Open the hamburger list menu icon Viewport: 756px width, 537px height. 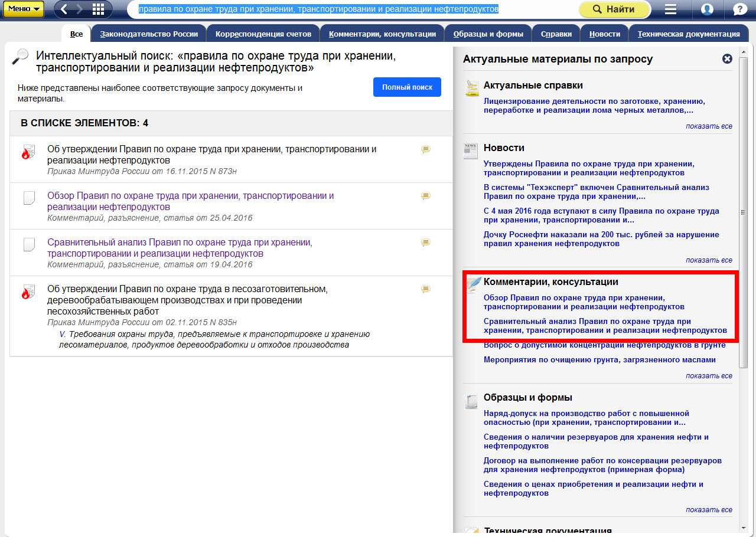point(670,9)
